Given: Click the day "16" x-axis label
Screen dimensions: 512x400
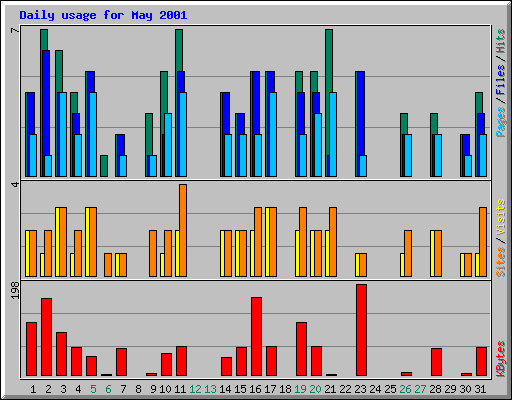Looking at the screenshot, I should [255, 389].
